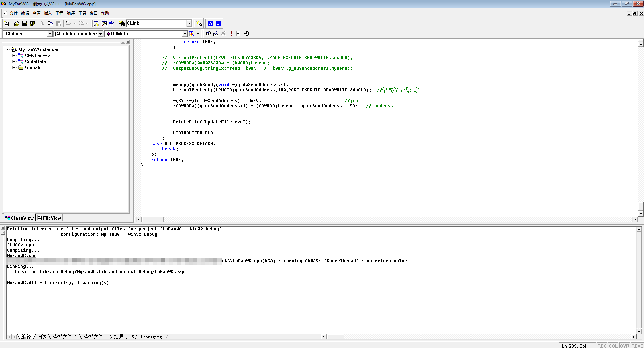Close the output panel with its X button
644x348 pixels.
pyautogui.click(x=3, y=228)
